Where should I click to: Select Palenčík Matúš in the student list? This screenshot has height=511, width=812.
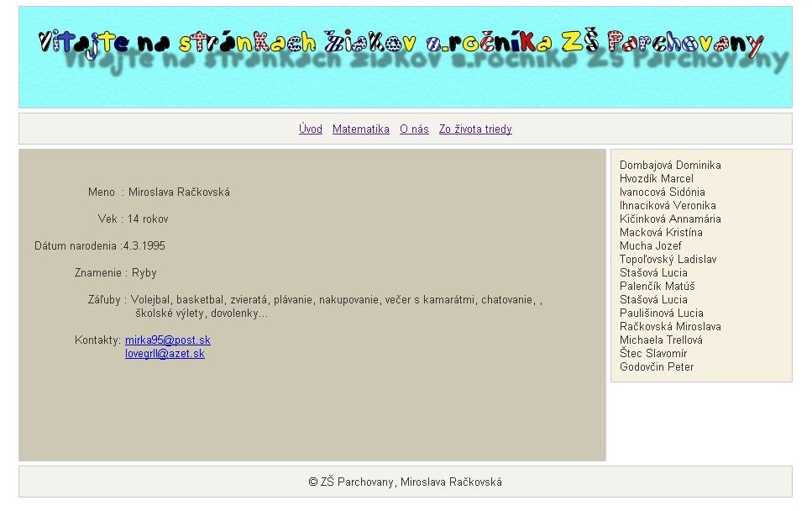657,287
